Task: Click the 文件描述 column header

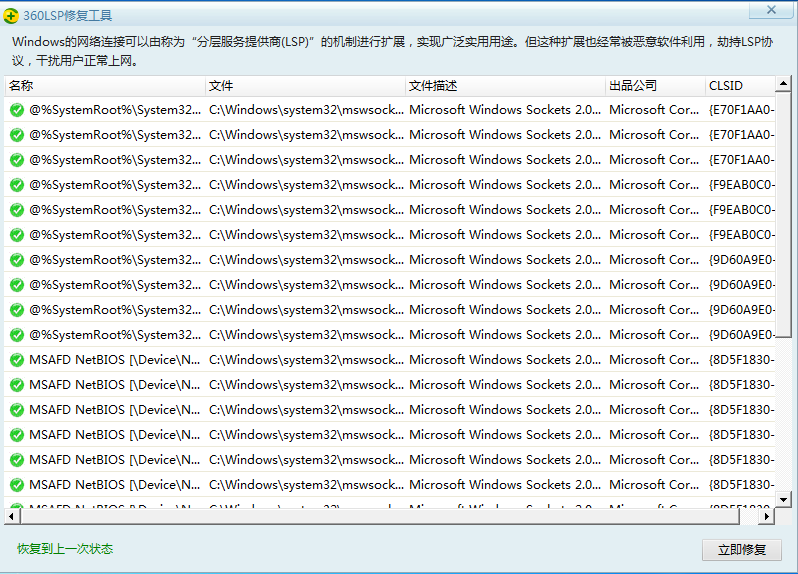Action: 505,85
